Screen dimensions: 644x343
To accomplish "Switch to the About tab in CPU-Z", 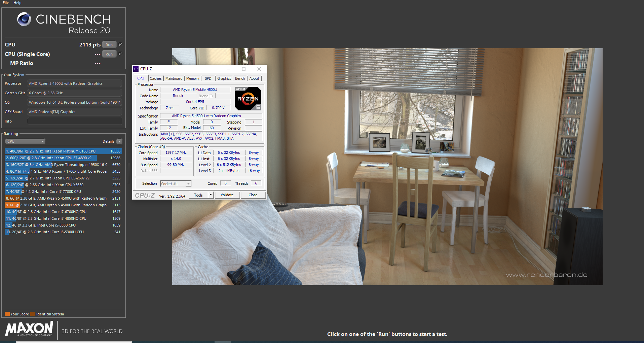I will tap(254, 78).
